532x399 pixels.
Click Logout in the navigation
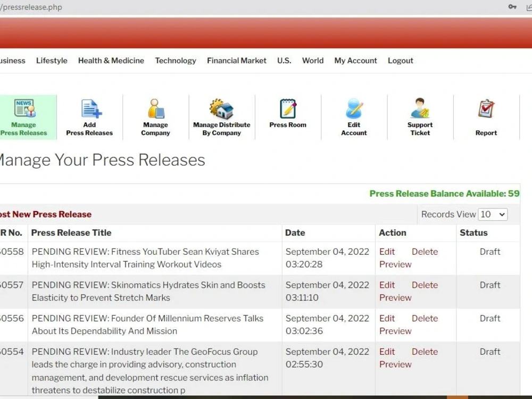(x=401, y=61)
